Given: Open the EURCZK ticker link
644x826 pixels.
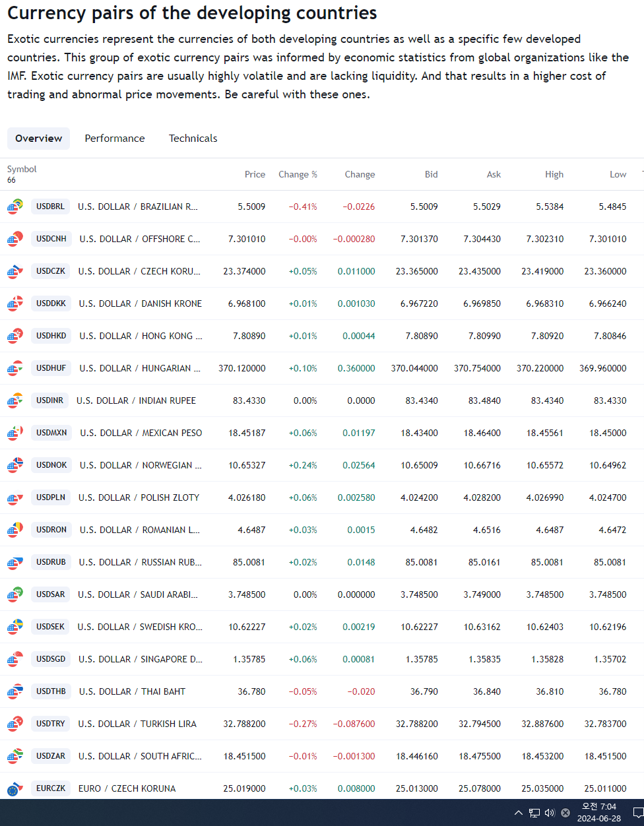Looking at the screenshot, I should click(50, 788).
